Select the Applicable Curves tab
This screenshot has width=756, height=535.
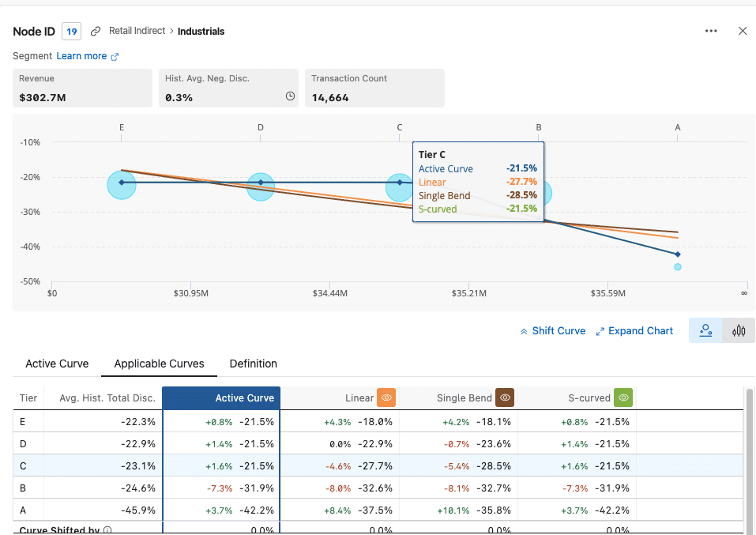(158, 364)
